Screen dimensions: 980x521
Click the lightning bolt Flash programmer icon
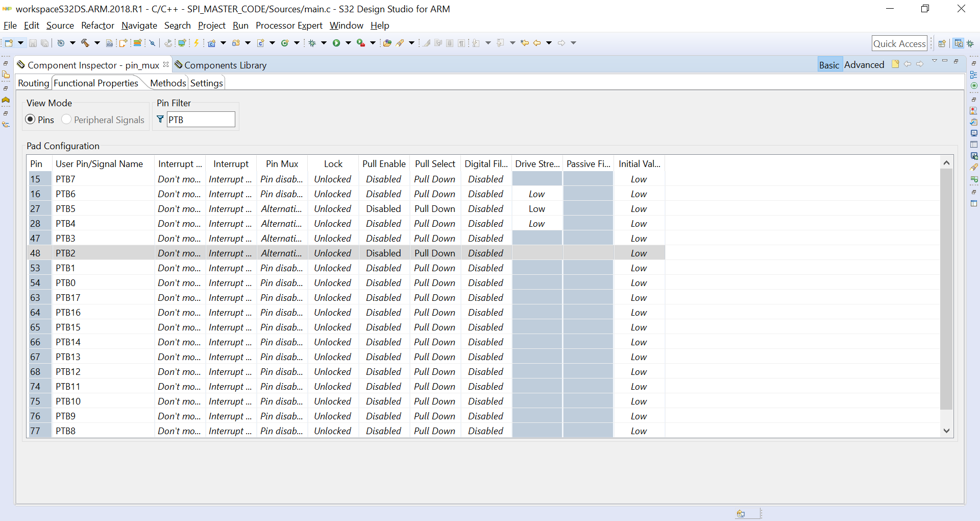click(x=197, y=43)
